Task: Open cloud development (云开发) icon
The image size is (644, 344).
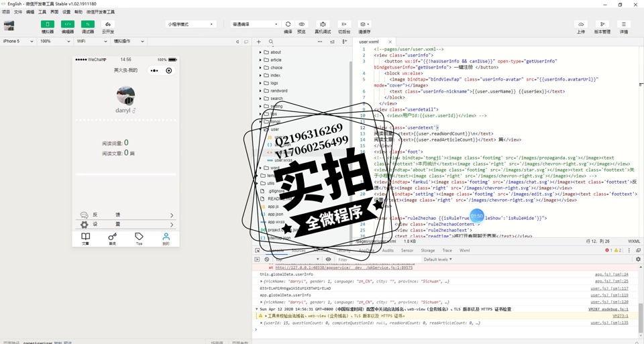Action: [107, 24]
